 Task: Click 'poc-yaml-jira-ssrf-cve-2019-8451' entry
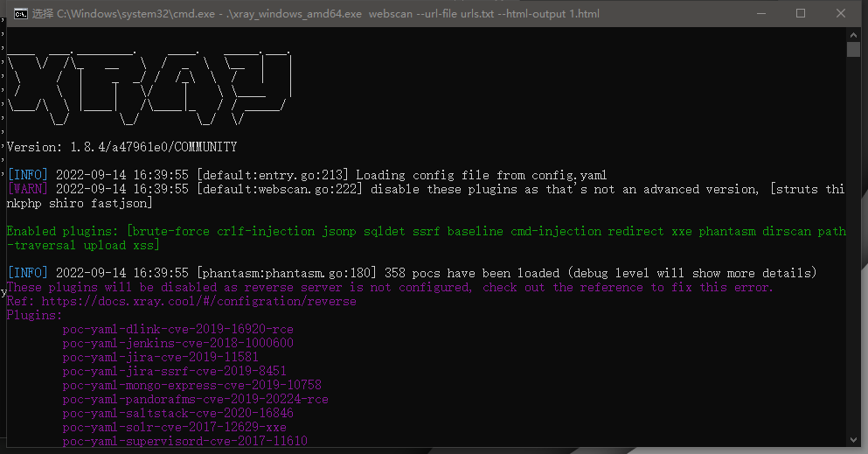coord(174,371)
